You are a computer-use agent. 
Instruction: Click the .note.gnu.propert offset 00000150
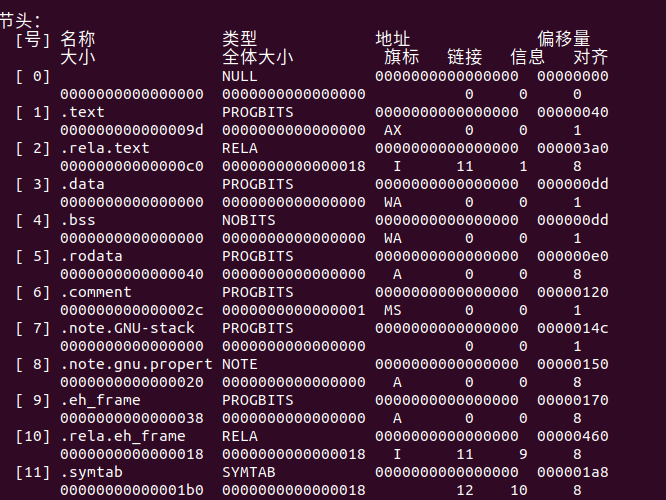[573, 364]
